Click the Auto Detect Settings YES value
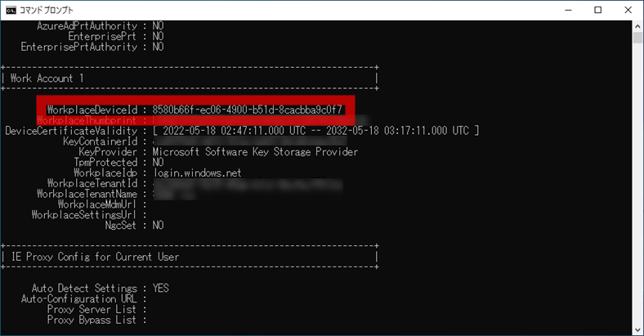 click(x=160, y=289)
